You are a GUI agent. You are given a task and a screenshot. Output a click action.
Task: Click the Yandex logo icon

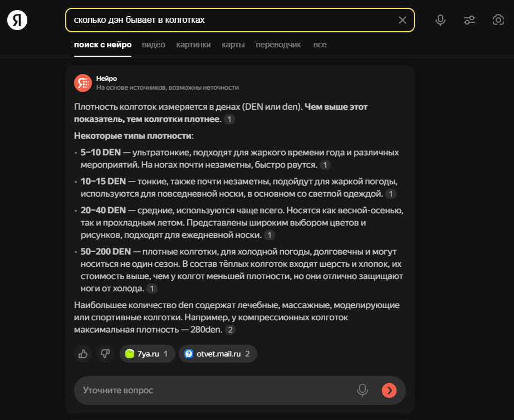pyautogui.click(x=17, y=20)
